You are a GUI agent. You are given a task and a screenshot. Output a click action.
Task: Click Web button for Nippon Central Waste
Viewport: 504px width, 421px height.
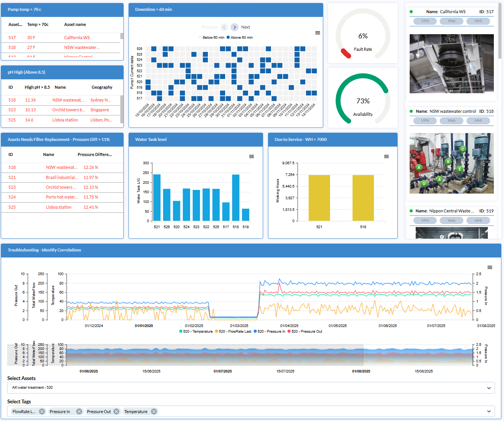(451, 221)
